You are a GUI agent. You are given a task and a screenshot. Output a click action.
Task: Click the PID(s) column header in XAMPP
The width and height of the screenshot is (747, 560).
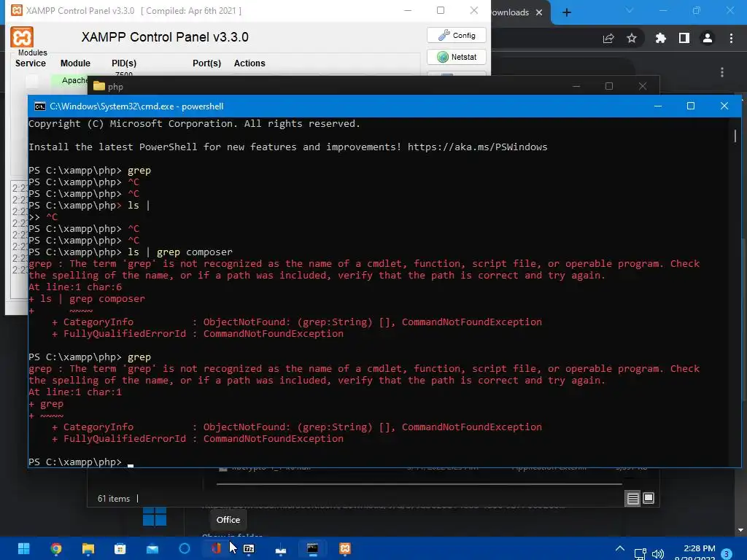(x=124, y=63)
